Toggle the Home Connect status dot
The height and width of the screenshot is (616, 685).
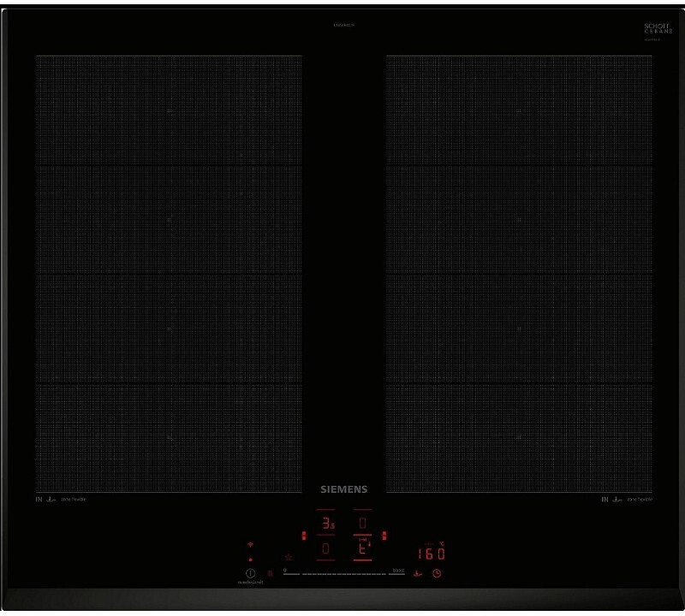tap(250, 560)
